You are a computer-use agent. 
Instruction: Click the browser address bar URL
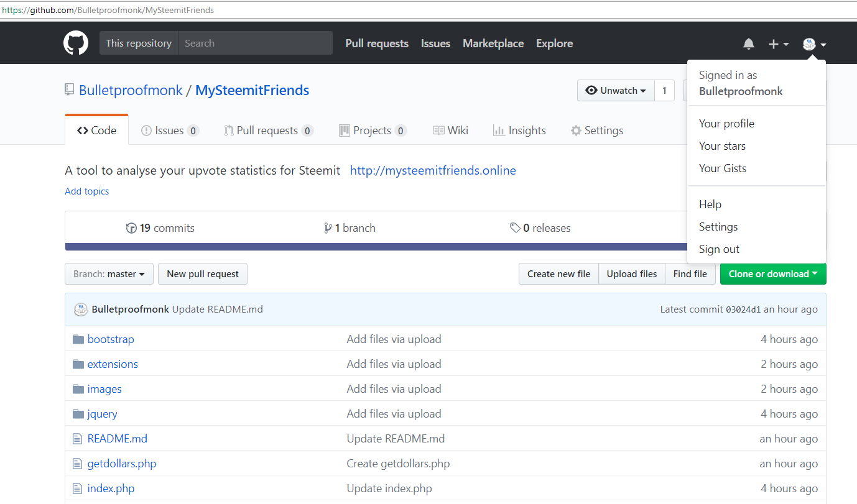click(x=108, y=10)
